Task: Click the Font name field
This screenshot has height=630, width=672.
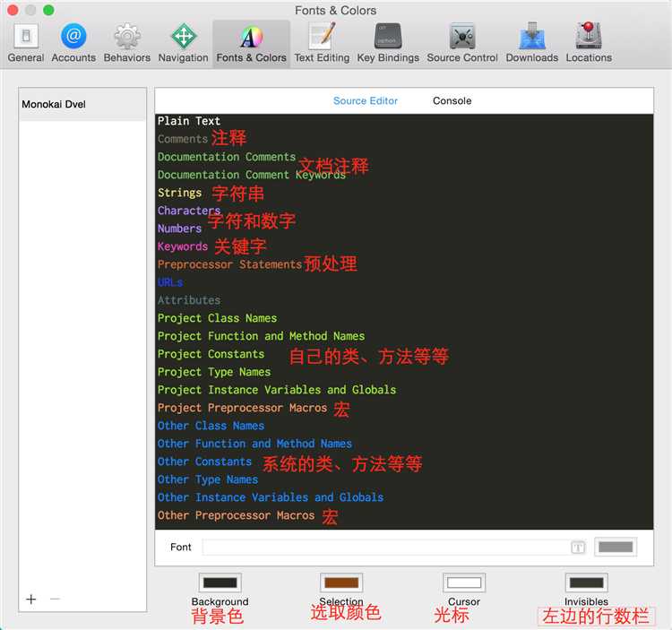Action: click(394, 548)
